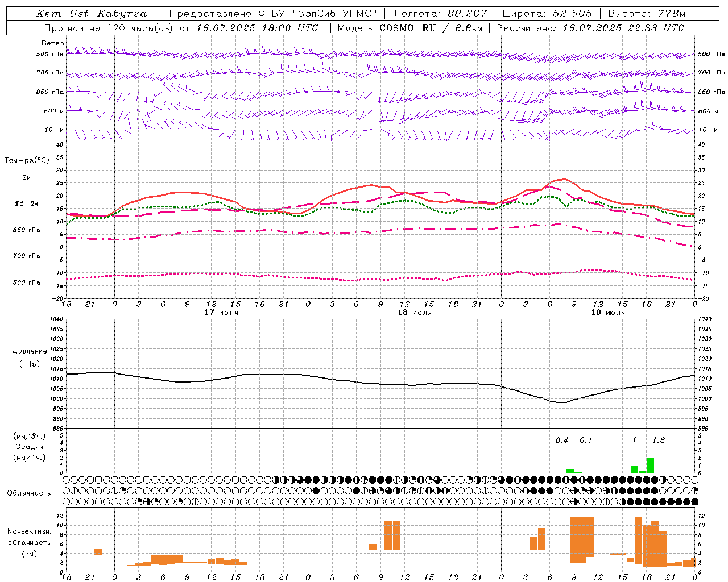Screen dimensions: 728x582
Task: Click the '850 гПа' entry in temperature legend
Action: point(27,230)
